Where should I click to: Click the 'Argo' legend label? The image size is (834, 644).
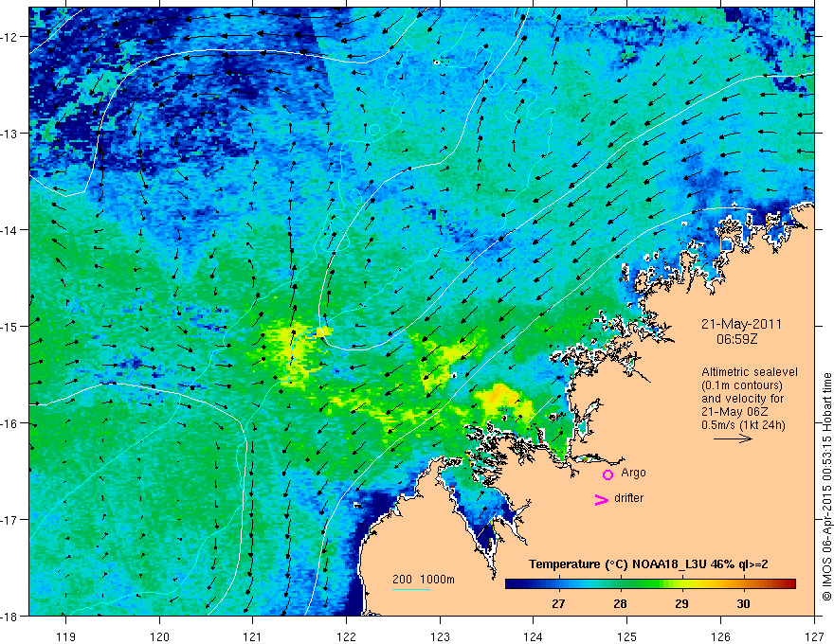point(633,473)
